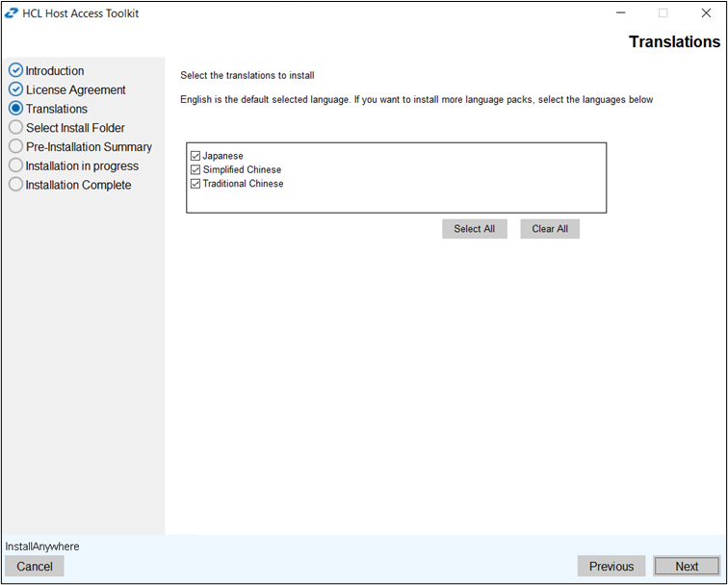Click the HCL Host Access Toolkit logo icon

pos(12,13)
